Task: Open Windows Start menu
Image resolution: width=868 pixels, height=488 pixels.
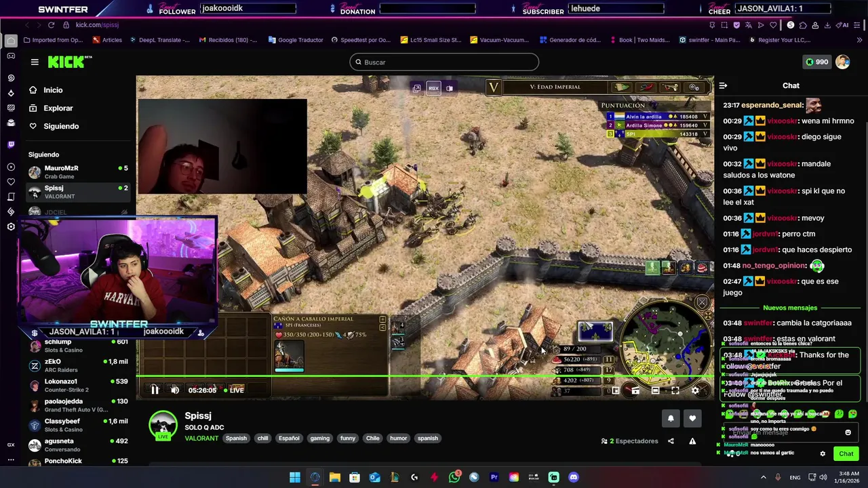Action: tap(295, 477)
